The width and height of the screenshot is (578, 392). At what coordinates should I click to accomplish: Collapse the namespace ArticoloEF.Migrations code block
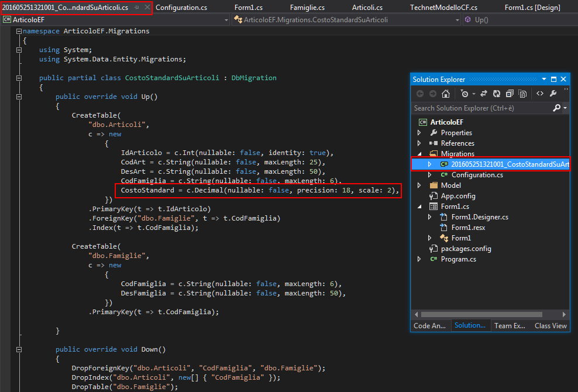pyautogui.click(x=19, y=32)
